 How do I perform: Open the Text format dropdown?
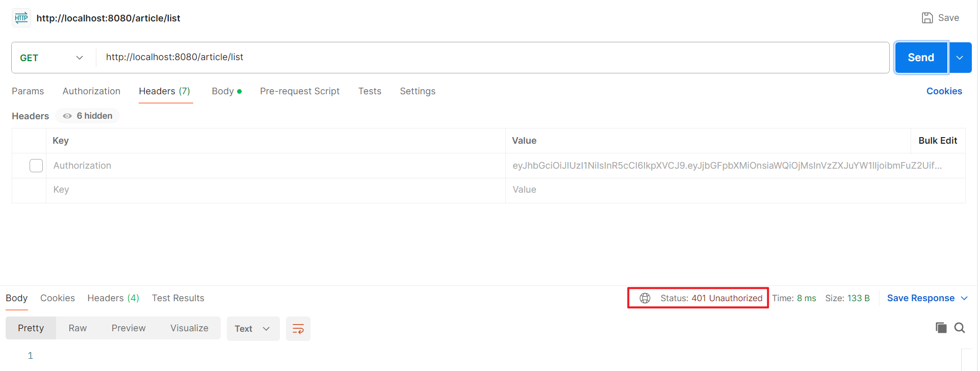tap(252, 329)
